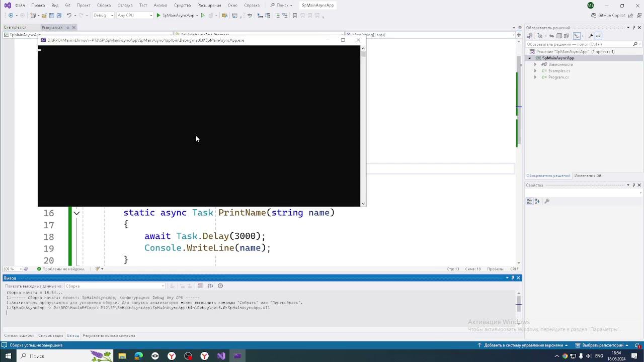Open Microsoft Edge from the taskbar
Screen dimensions: 644x362
click(x=138, y=356)
